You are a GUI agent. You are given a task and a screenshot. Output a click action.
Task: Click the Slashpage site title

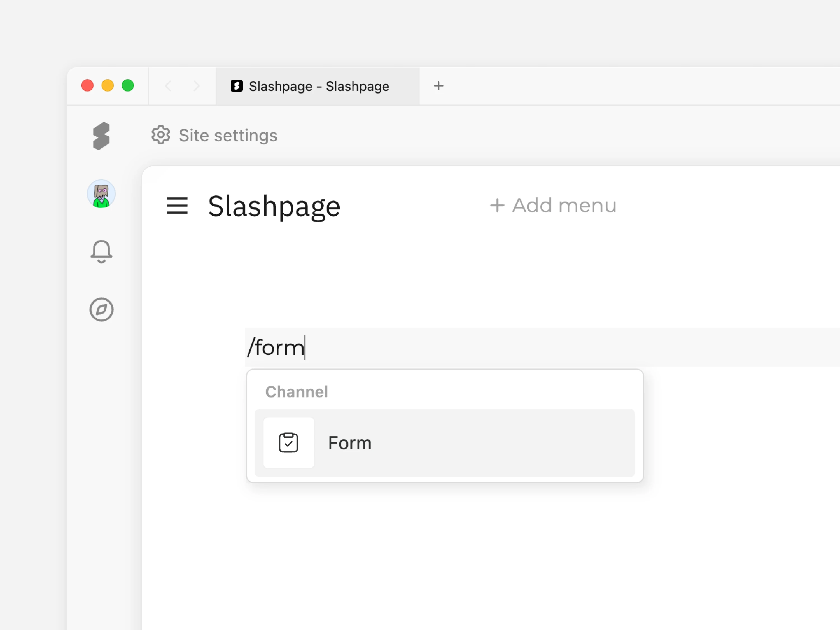click(274, 207)
